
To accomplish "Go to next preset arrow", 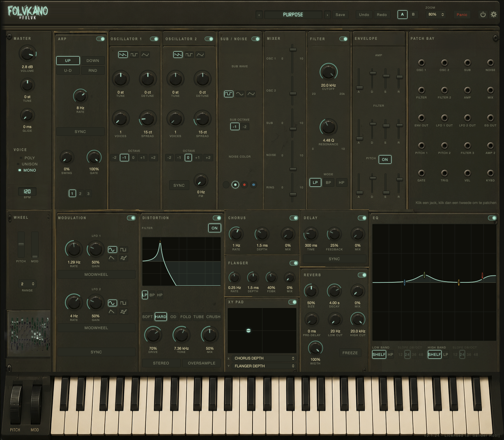I will (x=327, y=15).
